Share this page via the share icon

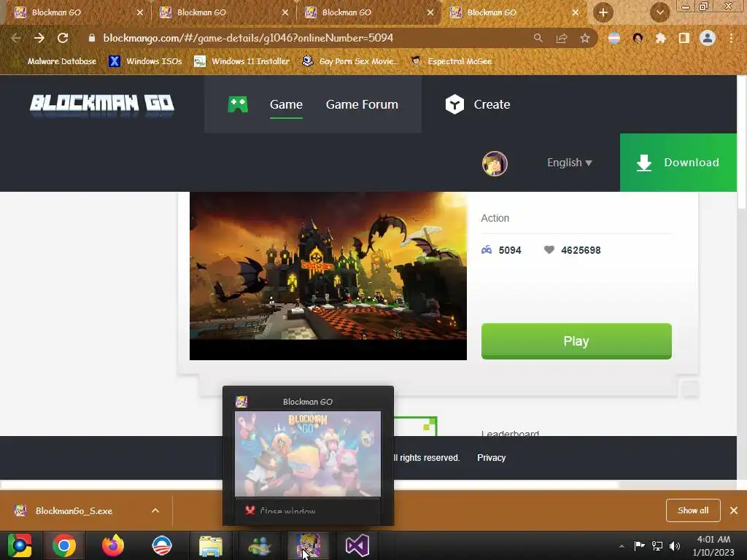(x=562, y=38)
